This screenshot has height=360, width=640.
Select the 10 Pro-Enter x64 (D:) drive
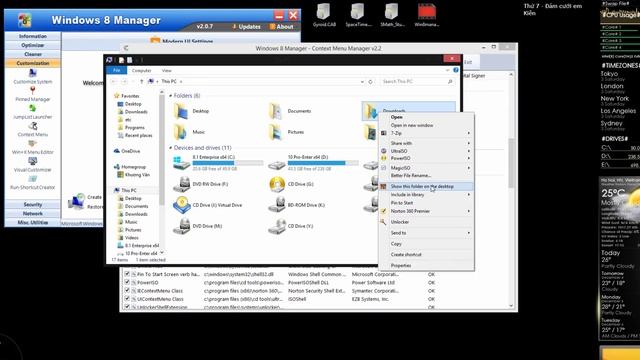[313, 162]
